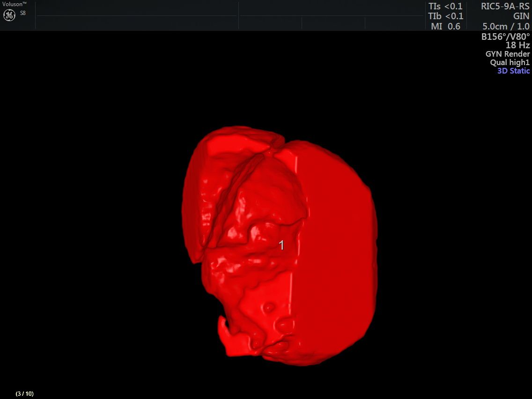Click the 18 Hz frame rate readout
The height and width of the screenshot is (399, 532).
(x=517, y=45)
